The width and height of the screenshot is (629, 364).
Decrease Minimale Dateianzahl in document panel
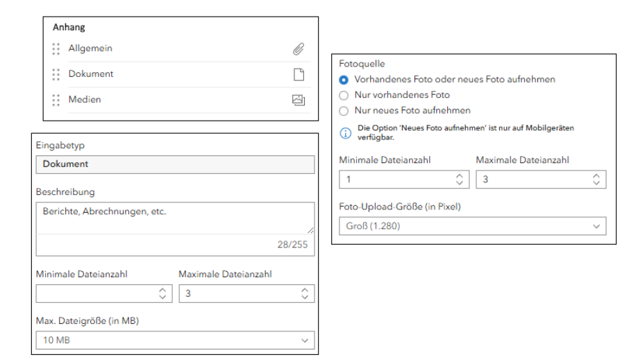162,297
